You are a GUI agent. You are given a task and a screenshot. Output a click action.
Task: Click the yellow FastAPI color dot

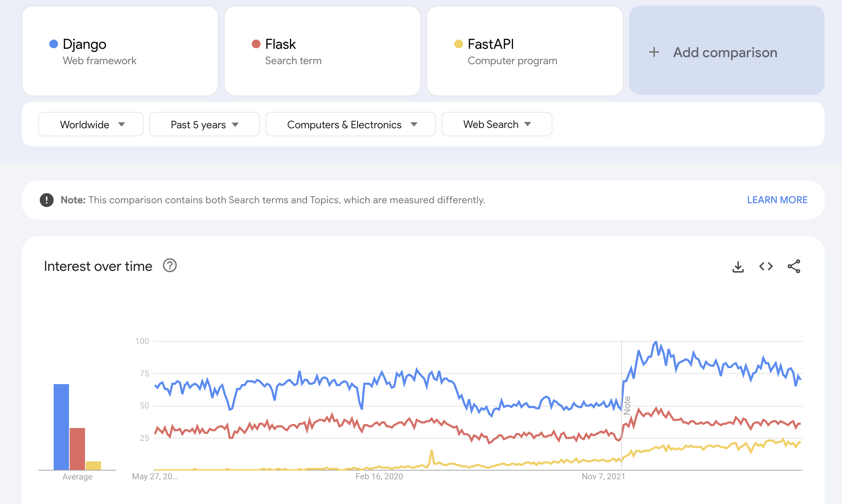click(x=459, y=44)
